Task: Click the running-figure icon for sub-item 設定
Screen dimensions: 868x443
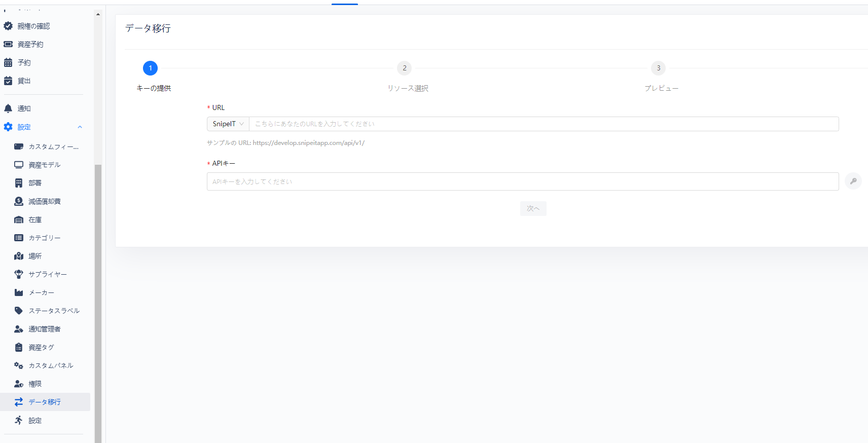Action: 19,420
